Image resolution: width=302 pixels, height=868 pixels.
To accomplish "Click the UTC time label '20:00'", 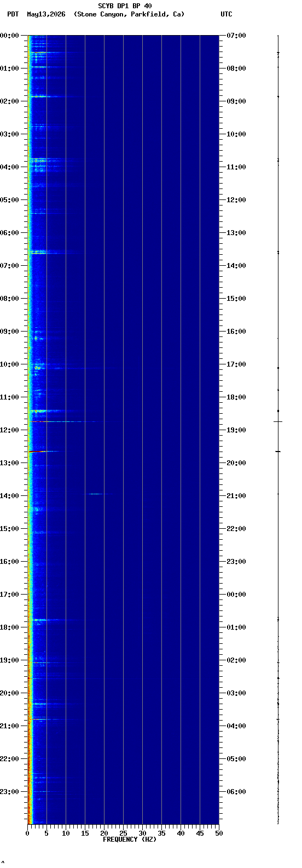I will (236, 463).
